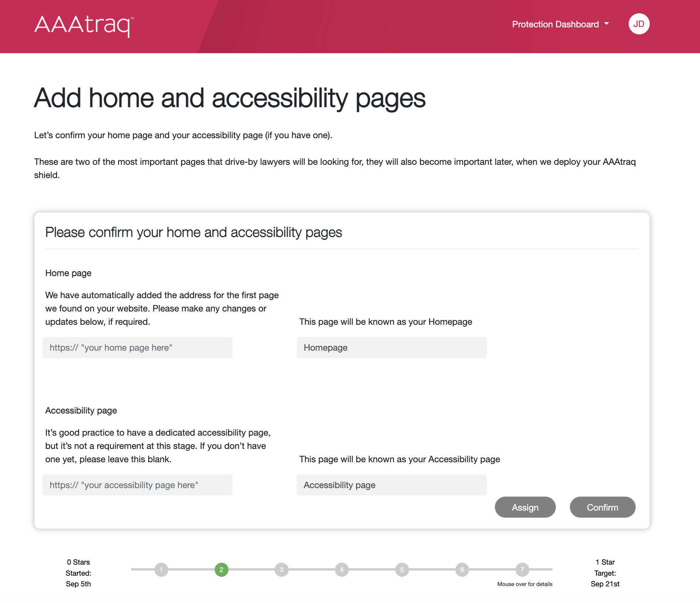The width and height of the screenshot is (700, 603).
Task: Select step 5 on the progress tracker
Action: pyautogui.click(x=402, y=570)
